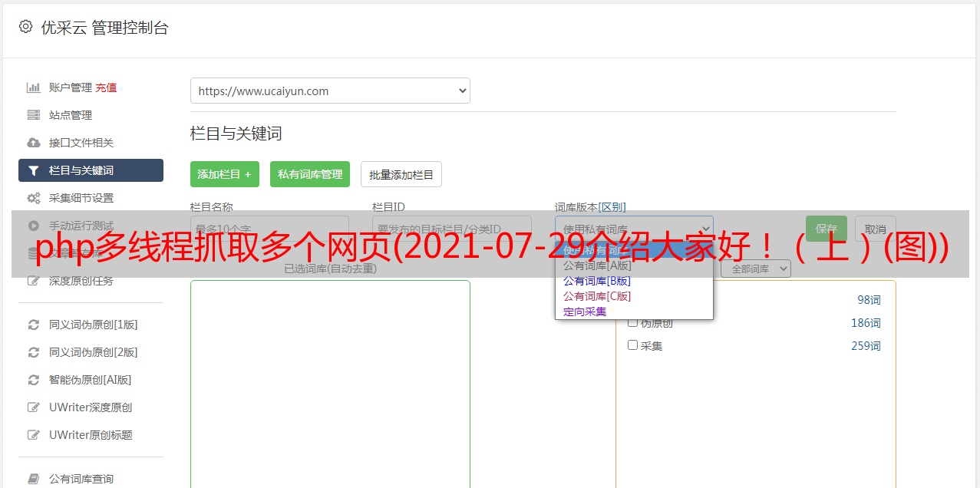980x488 pixels.
Task: Tick the 采集 checkbox
Action: pos(633,345)
